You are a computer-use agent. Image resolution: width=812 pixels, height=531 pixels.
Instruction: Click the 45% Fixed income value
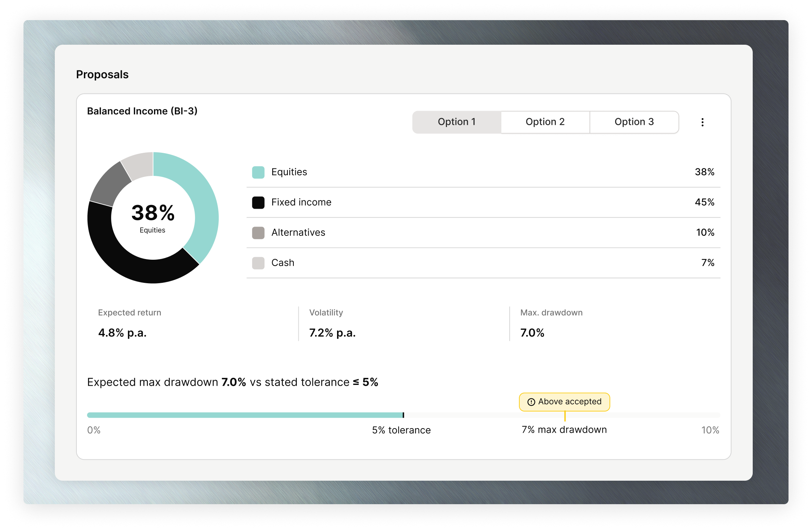[x=705, y=202]
